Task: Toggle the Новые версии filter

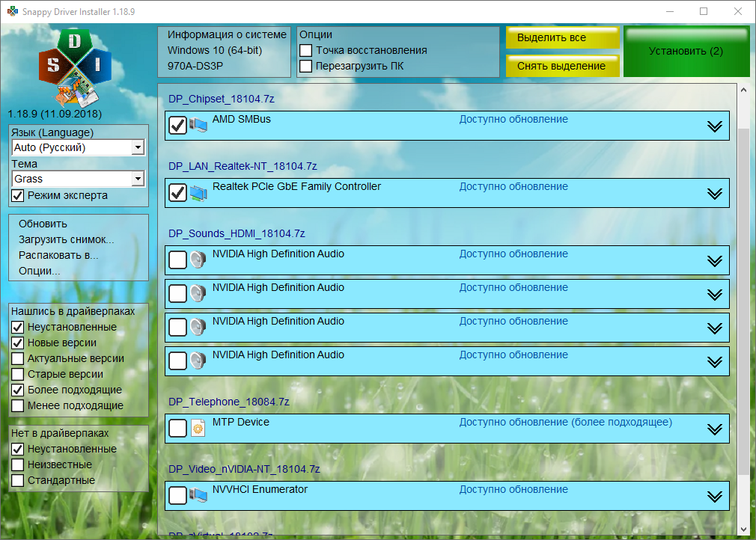Action: [18, 343]
